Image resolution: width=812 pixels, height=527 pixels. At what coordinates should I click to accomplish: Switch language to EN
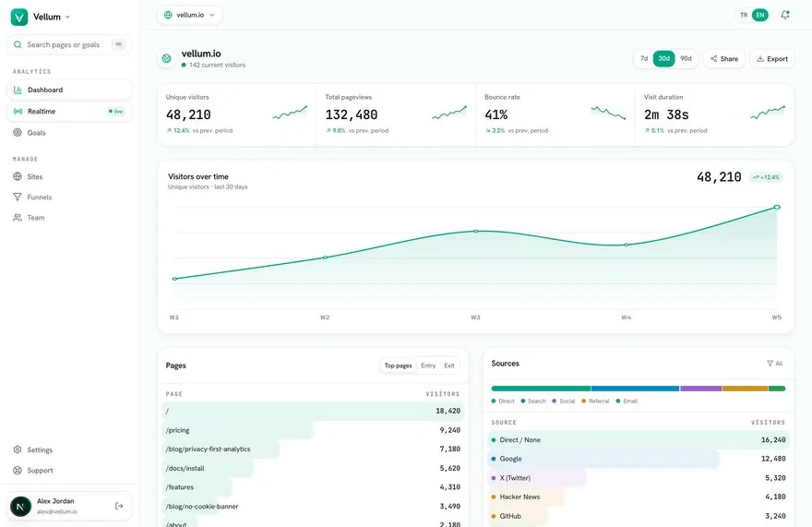pyautogui.click(x=760, y=15)
